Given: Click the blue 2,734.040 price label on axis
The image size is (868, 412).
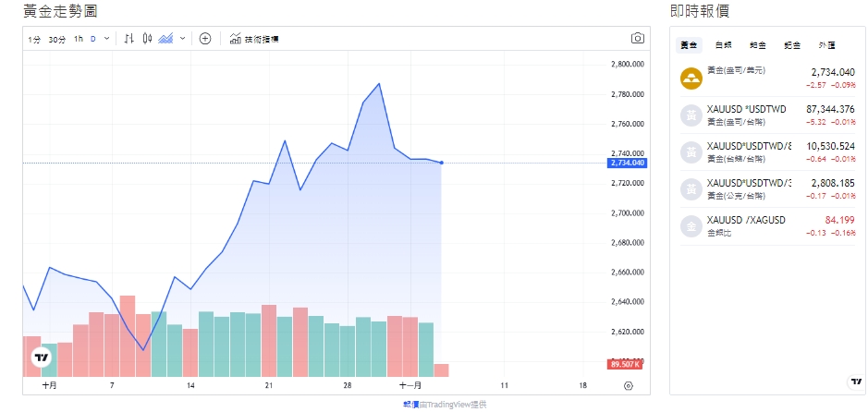Looking at the screenshot, I should [627, 163].
